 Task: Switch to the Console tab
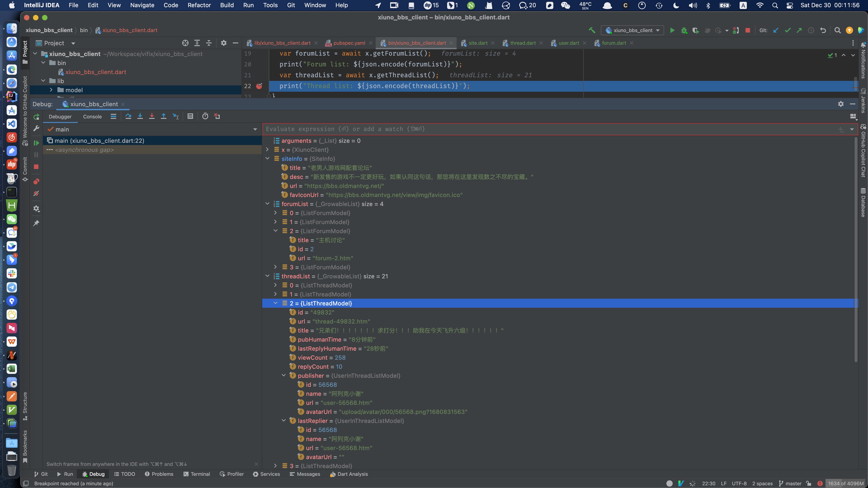click(92, 117)
